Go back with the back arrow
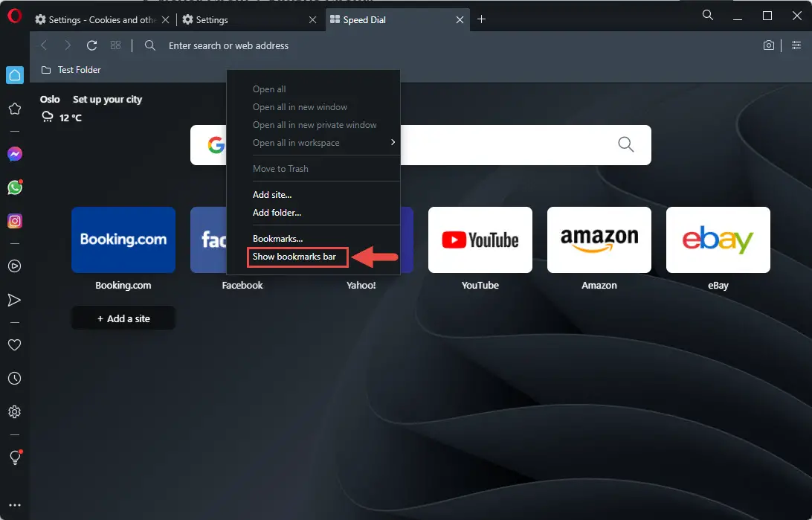Screen dimensions: 812x520 click(x=44, y=45)
